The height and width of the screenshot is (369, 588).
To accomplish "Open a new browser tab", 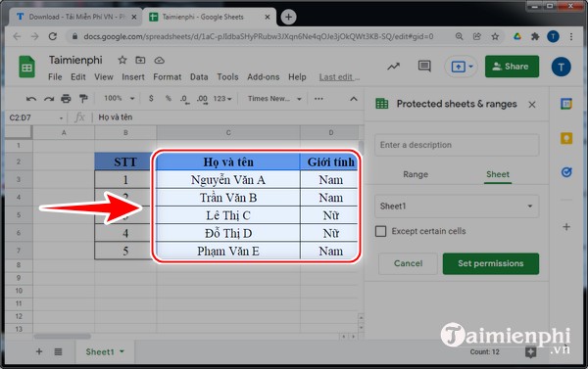I will pyautogui.click(x=288, y=17).
